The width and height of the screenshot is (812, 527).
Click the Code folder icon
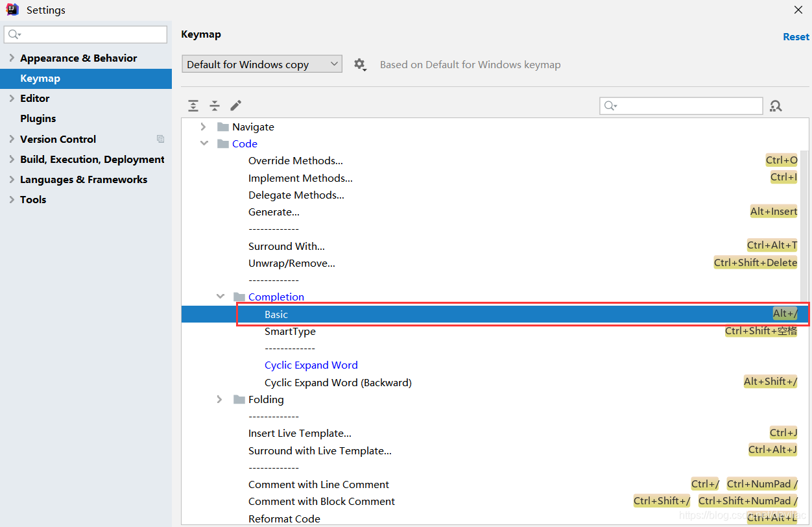(223, 143)
